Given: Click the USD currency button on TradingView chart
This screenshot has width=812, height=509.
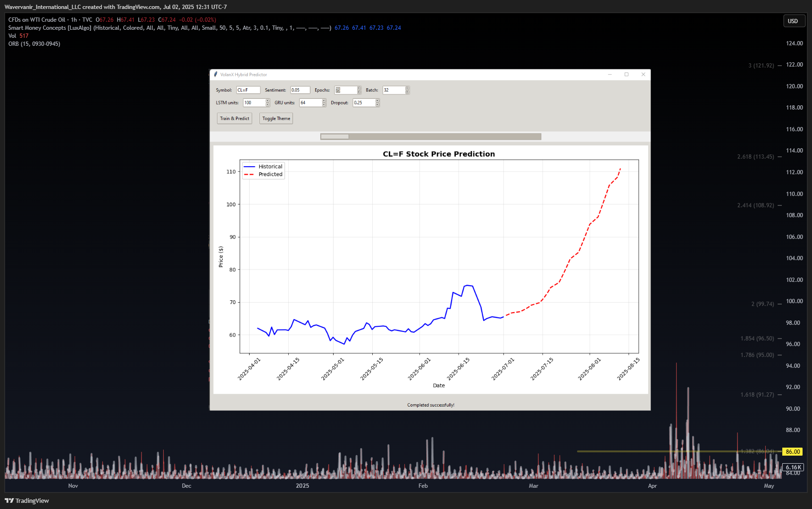Looking at the screenshot, I should [794, 21].
